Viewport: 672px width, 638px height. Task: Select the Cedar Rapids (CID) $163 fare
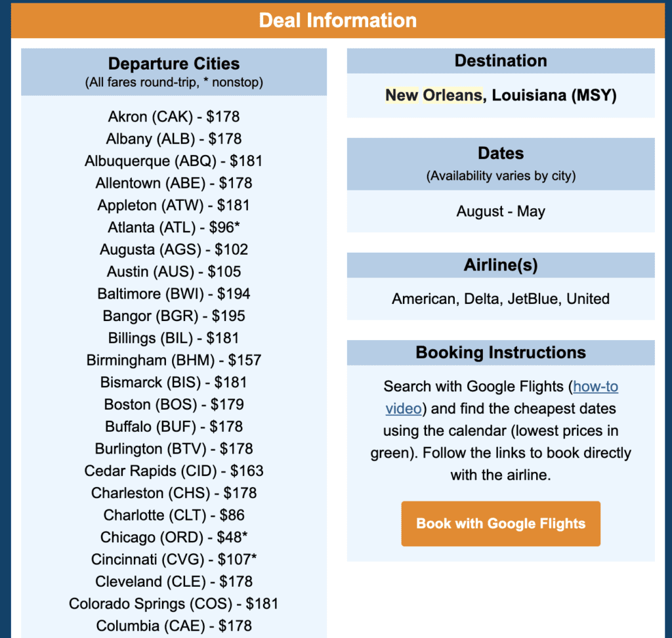[x=173, y=471]
